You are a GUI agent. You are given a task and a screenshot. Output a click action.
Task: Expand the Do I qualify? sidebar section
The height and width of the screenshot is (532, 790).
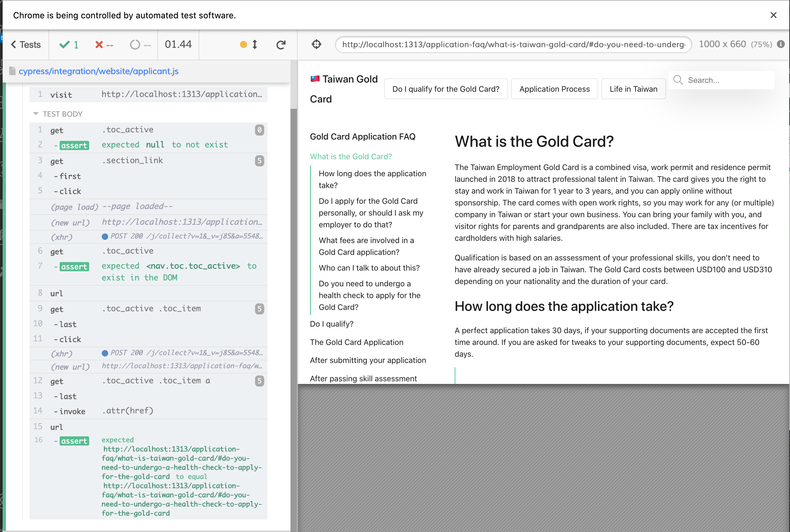click(331, 324)
